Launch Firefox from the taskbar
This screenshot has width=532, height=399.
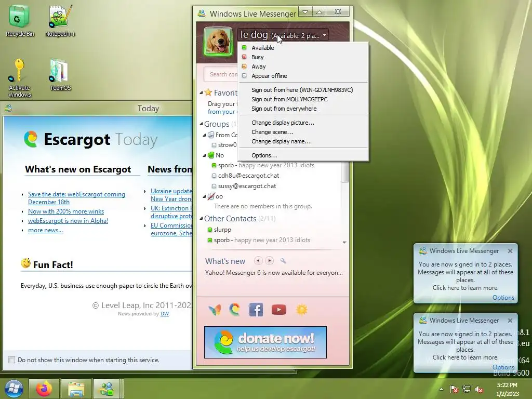pos(45,389)
